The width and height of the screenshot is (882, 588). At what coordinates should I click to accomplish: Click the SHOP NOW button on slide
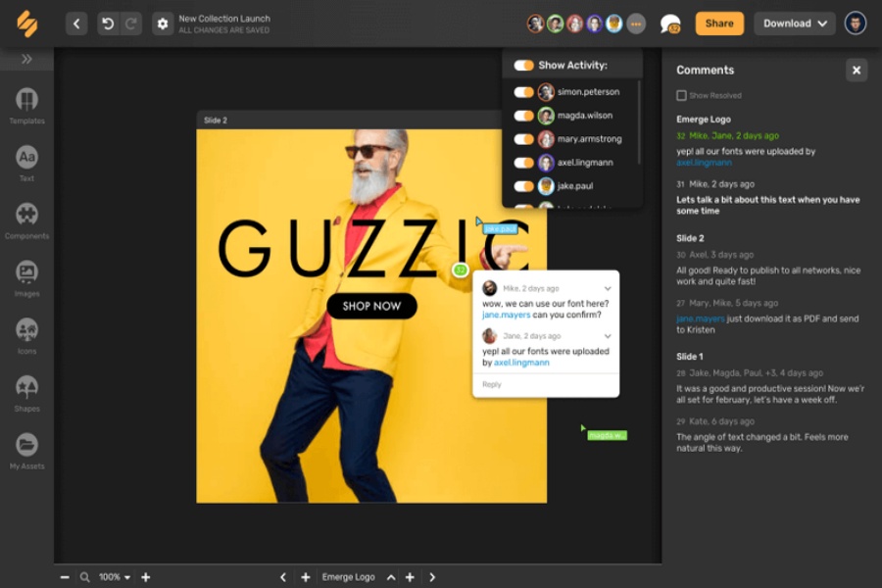(371, 306)
